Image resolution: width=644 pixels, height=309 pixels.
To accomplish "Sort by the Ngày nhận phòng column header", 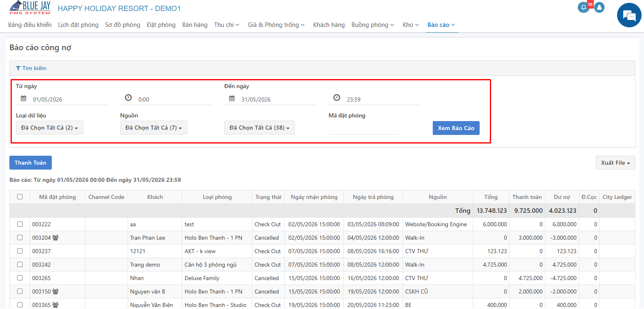I will coord(314,197).
